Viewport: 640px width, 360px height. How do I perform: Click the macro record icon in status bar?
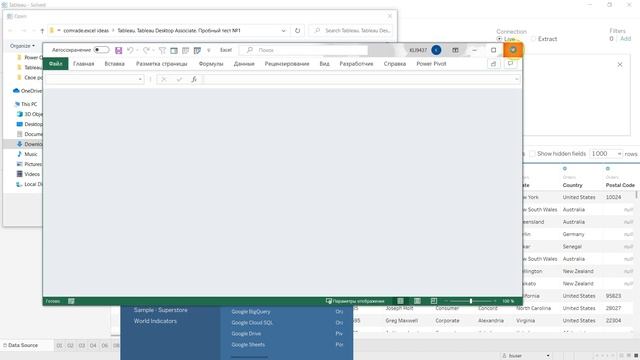click(x=71, y=301)
